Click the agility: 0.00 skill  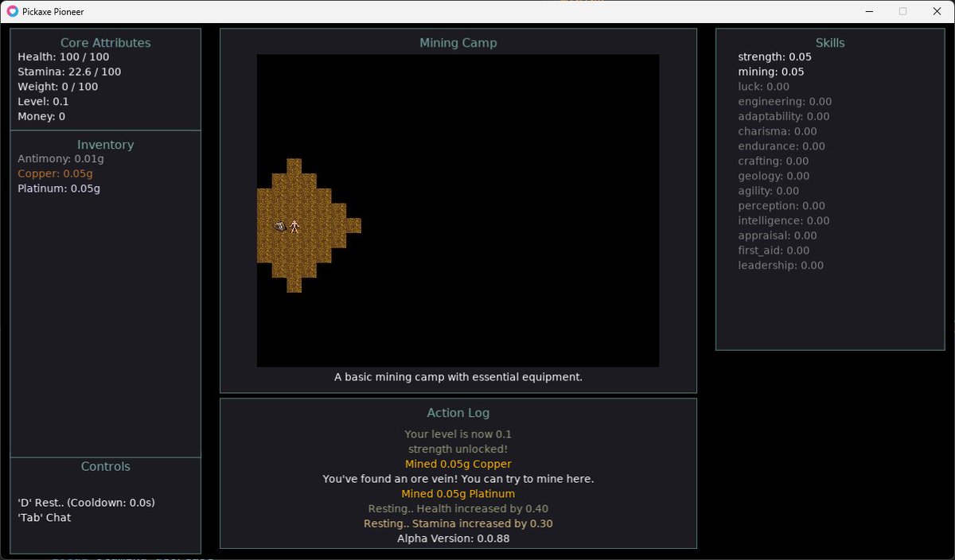tap(768, 191)
